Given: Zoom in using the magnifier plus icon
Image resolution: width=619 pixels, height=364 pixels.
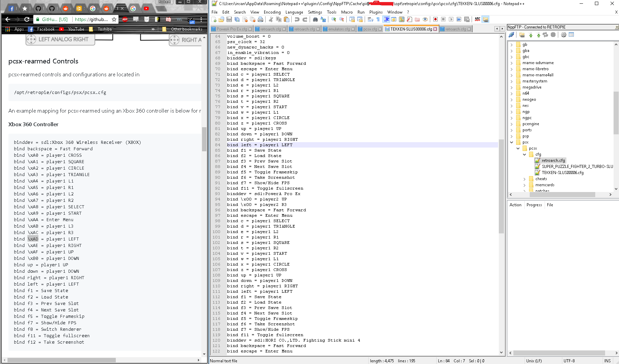Looking at the screenshot, I should tap(334, 19).
